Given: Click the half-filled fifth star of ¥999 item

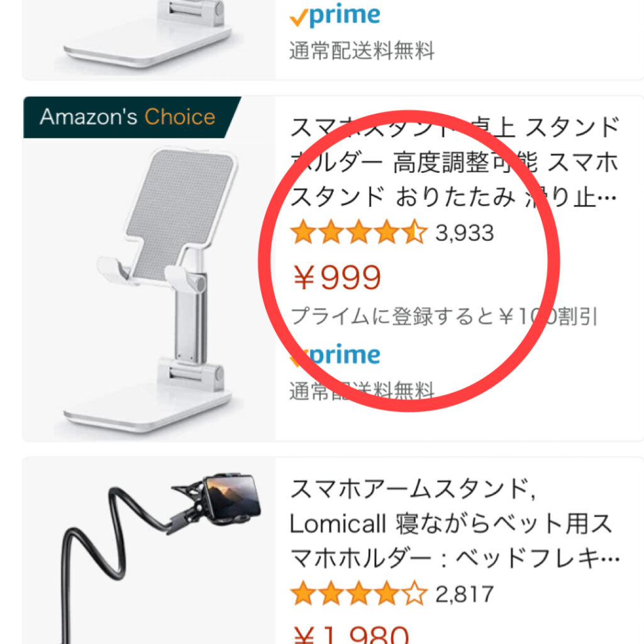Looking at the screenshot, I should click(x=414, y=233).
